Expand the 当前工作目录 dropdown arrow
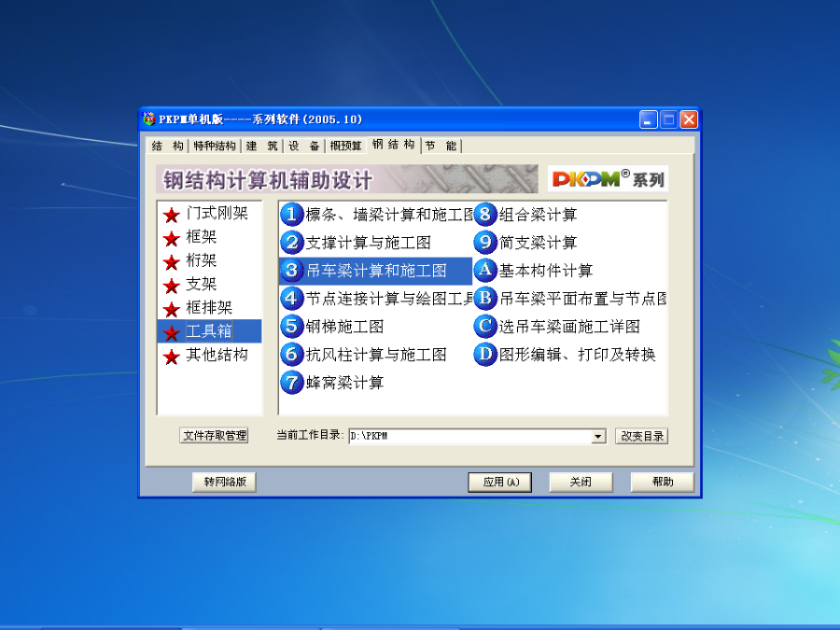The height and width of the screenshot is (630, 840). 598,437
